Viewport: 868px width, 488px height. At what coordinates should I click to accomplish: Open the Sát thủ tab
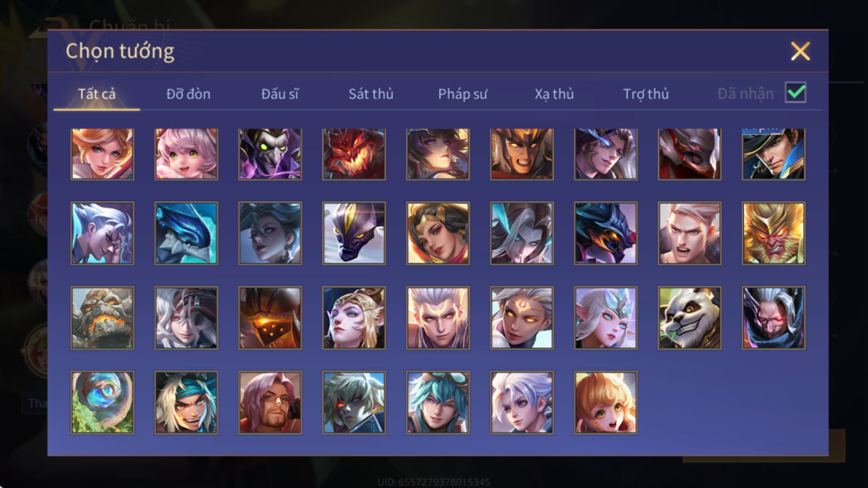click(371, 94)
